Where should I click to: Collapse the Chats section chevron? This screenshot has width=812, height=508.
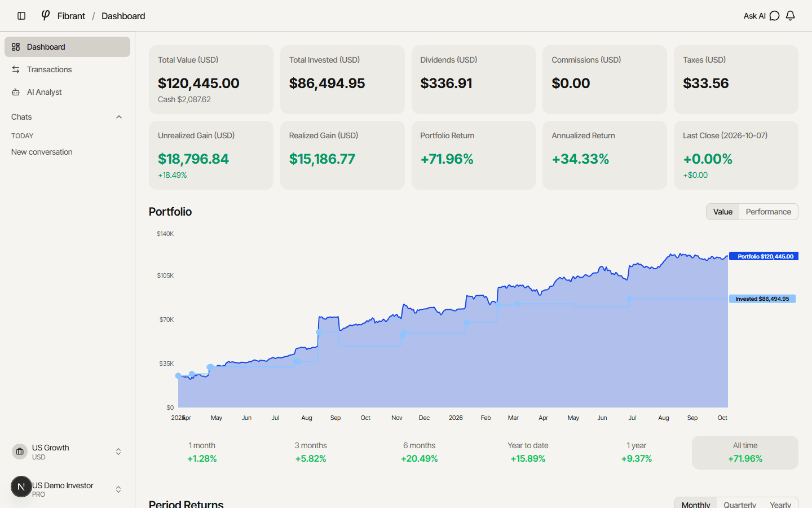click(119, 117)
